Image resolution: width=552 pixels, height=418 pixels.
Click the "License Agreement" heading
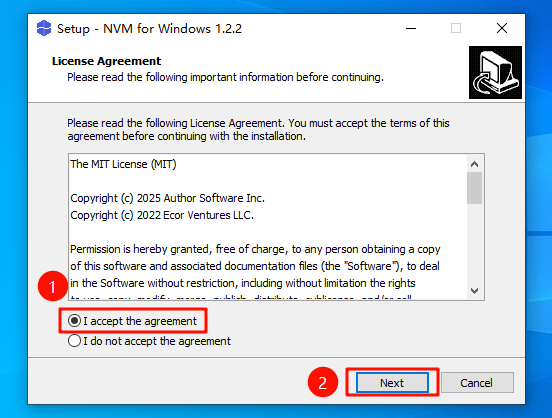click(106, 61)
